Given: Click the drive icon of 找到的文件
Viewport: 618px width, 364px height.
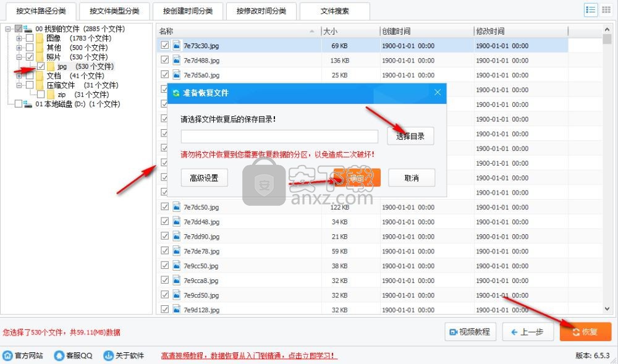Looking at the screenshot, I should click(28, 29).
